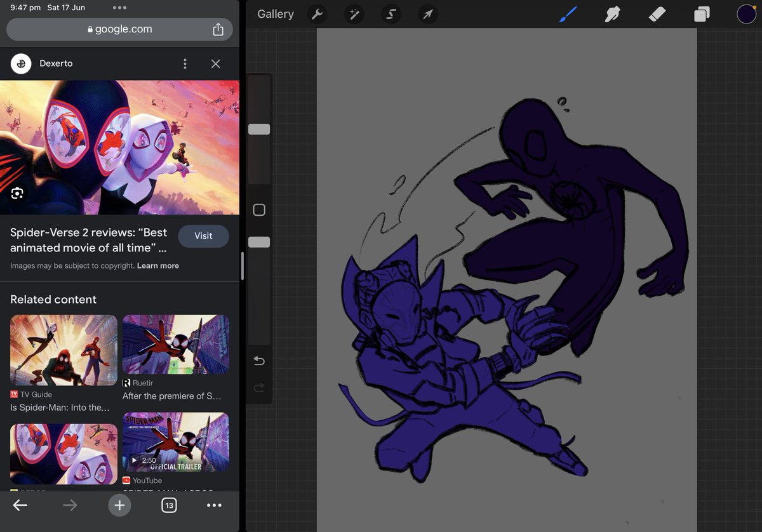Image resolution: width=762 pixels, height=532 pixels.
Task: Tap the multitasking three dots
Action: [x=119, y=8]
